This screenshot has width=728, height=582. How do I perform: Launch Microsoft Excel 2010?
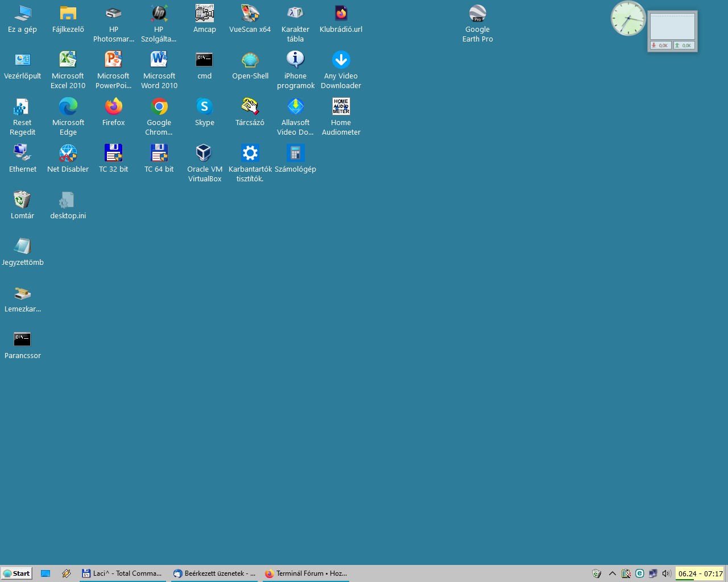click(x=68, y=70)
